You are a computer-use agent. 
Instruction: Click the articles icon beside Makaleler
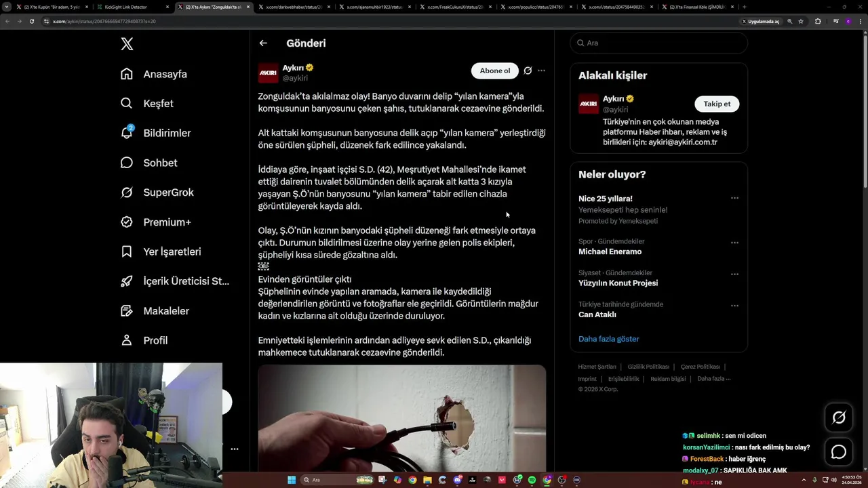(x=127, y=311)
